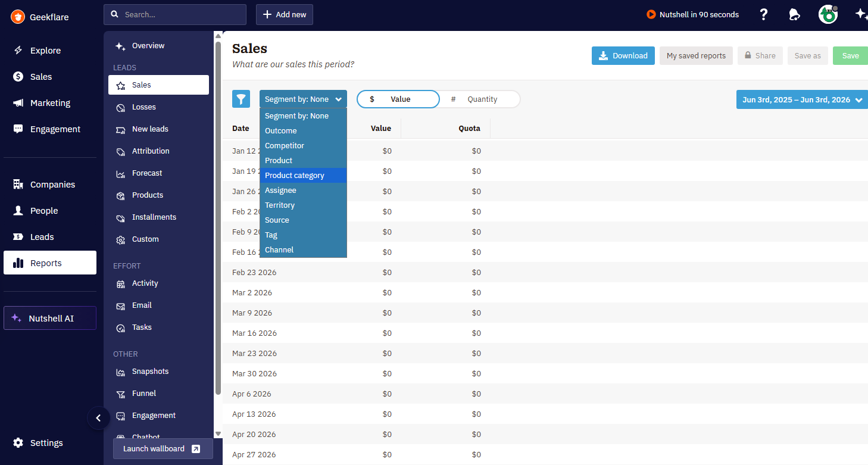Click the Save as button
The image size is (868, 465).
point(808,56)
